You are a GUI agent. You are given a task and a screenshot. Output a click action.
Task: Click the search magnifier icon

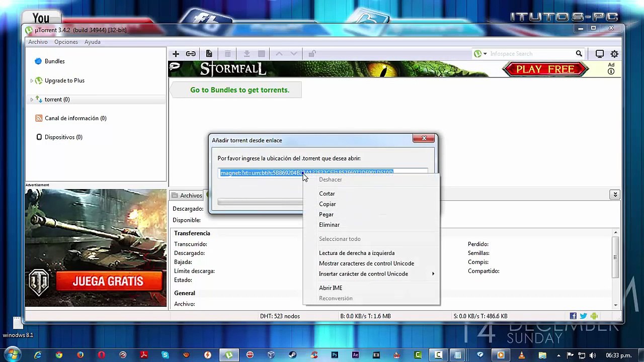click(x=579, y=54)
